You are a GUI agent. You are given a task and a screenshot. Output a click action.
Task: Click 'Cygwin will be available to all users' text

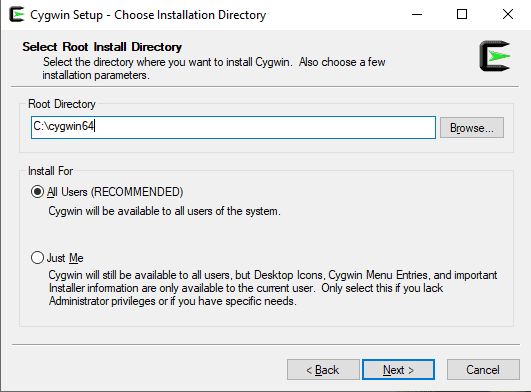(165, 211)
